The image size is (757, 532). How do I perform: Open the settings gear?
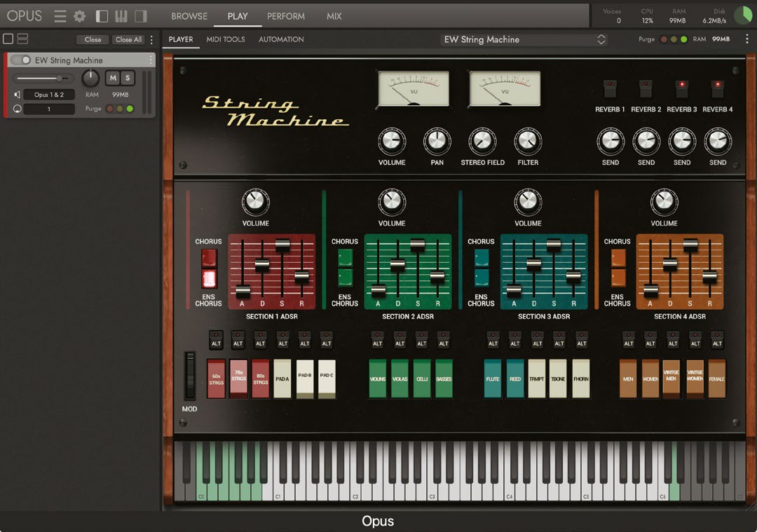point(80,16)
